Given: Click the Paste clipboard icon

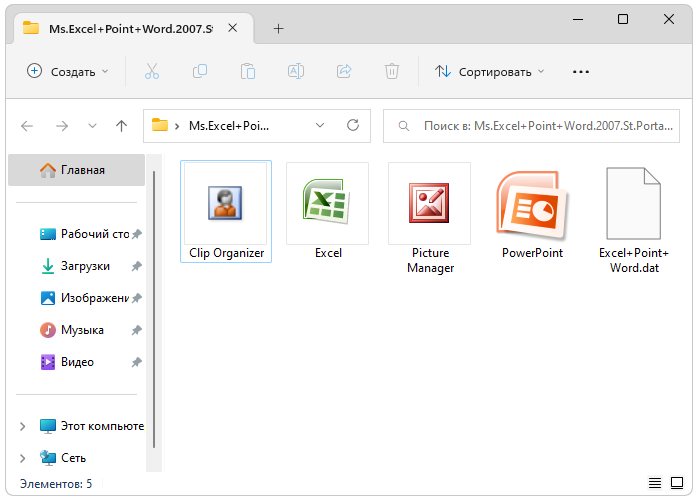Looking at the screenshot, I should (248, 71).
